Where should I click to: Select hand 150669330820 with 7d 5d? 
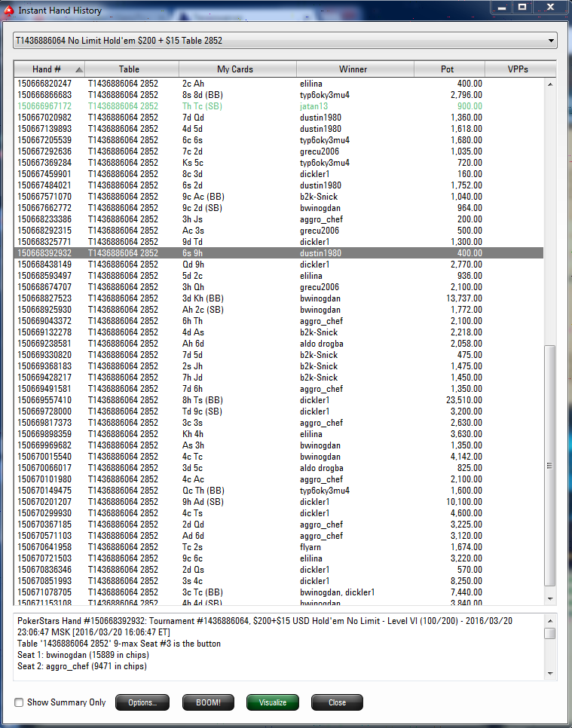(x=279, y=355)
